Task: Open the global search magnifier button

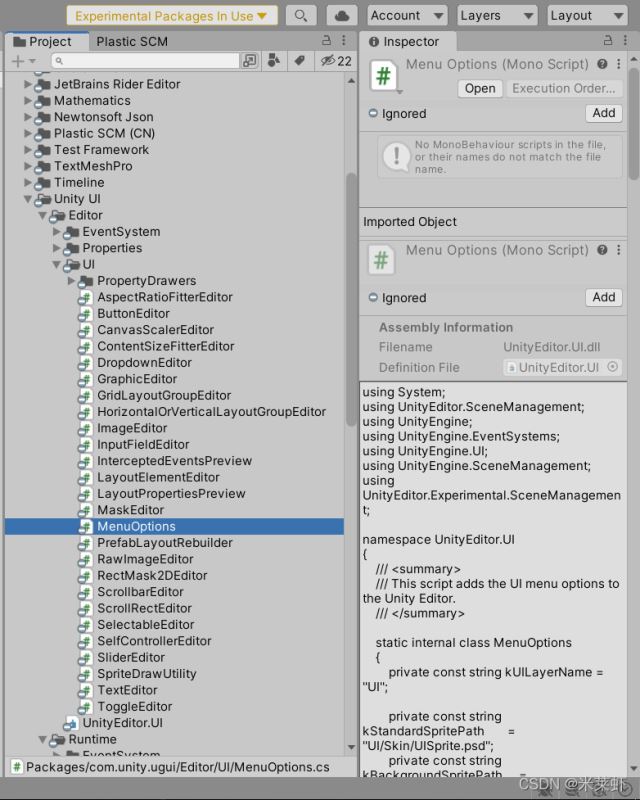Action: tap(301, 16)
